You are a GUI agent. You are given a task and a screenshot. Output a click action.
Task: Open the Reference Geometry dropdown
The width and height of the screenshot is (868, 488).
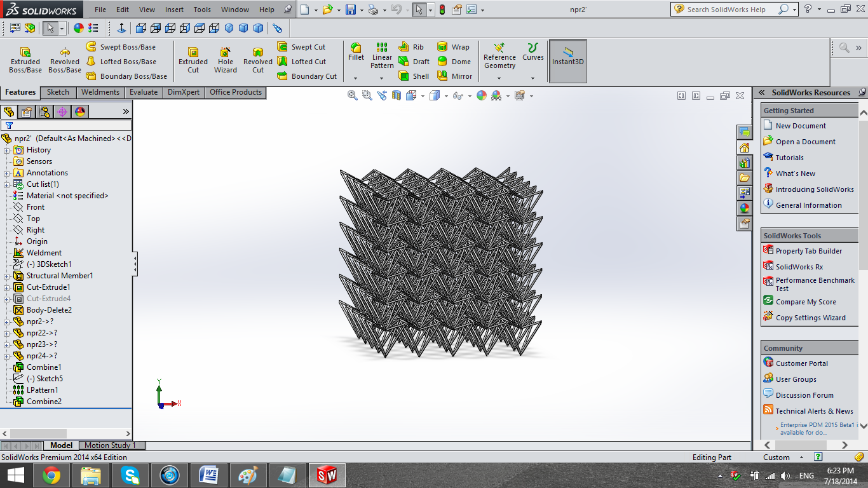499,78
